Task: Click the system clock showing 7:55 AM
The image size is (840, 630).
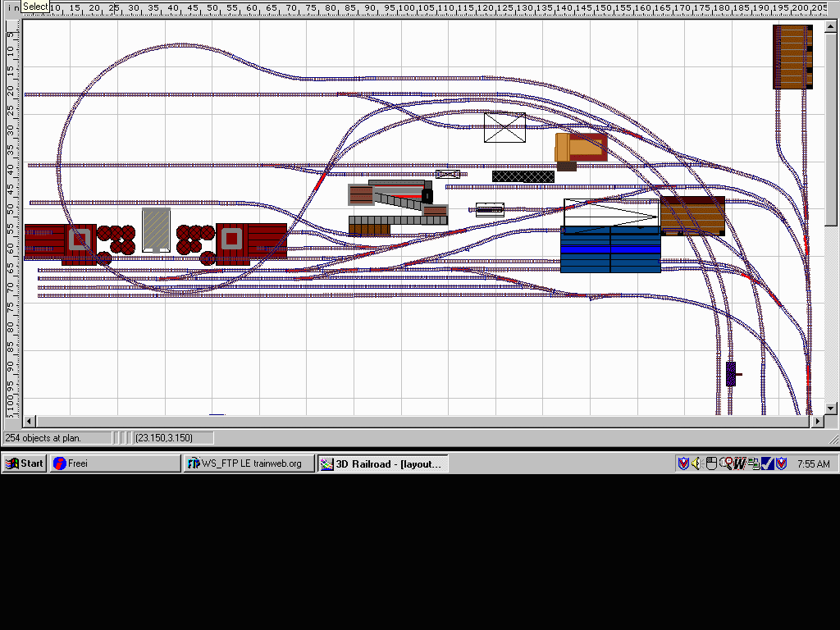Action: coord(813,463)
